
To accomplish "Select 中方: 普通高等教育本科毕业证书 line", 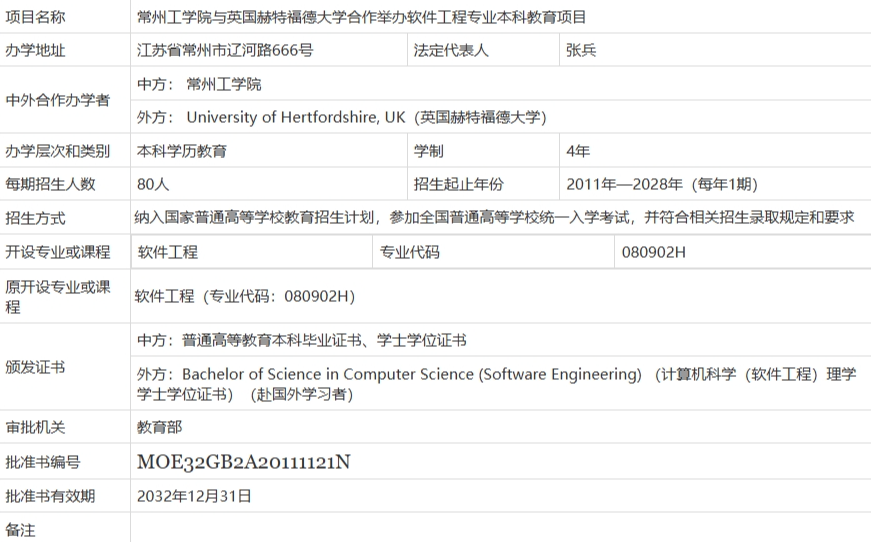I will coord(302,340).
